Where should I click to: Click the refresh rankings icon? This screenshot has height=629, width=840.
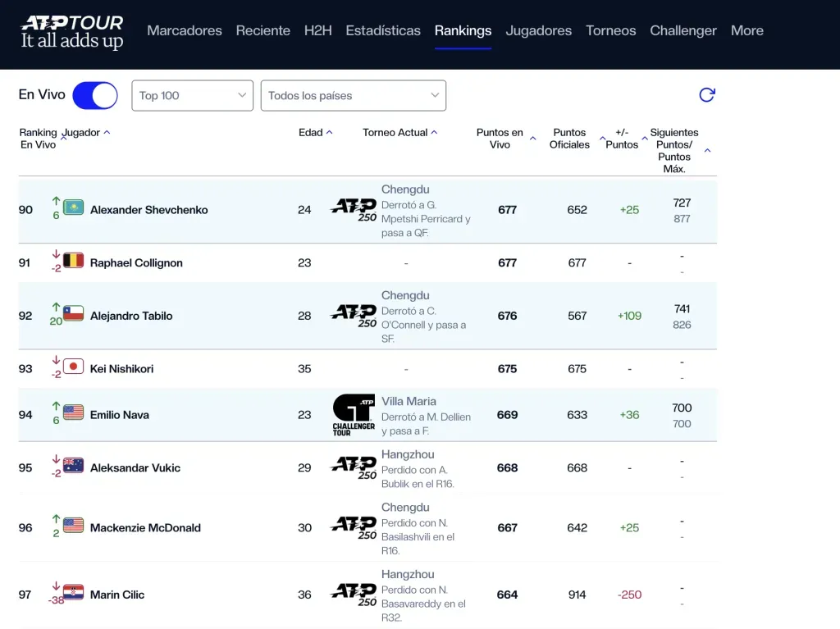point(706,95)
